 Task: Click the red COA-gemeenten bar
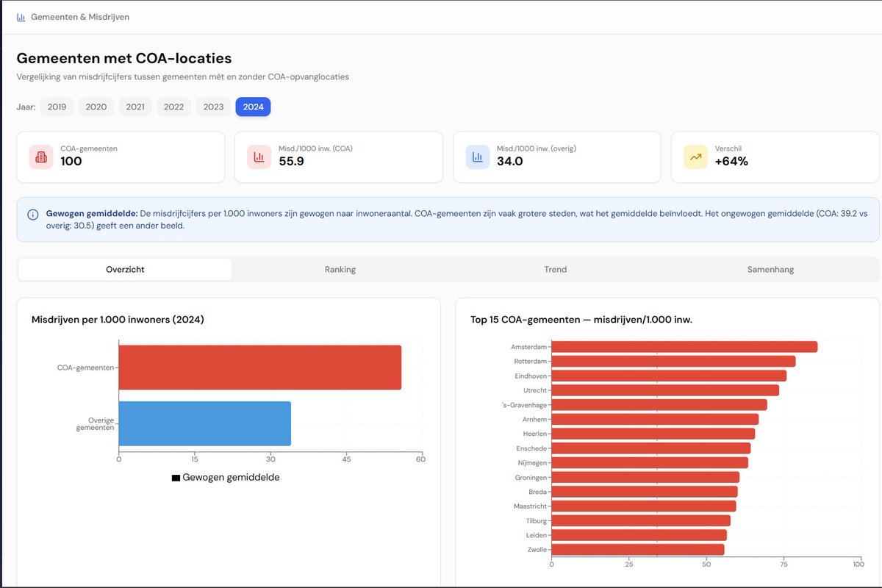point(260,367)
